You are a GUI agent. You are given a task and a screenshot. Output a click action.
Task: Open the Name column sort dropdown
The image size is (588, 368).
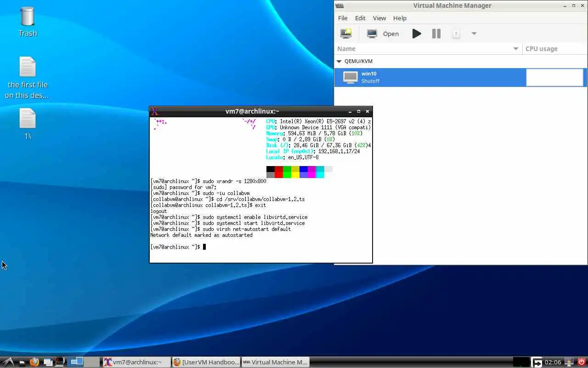coord(516,49)
